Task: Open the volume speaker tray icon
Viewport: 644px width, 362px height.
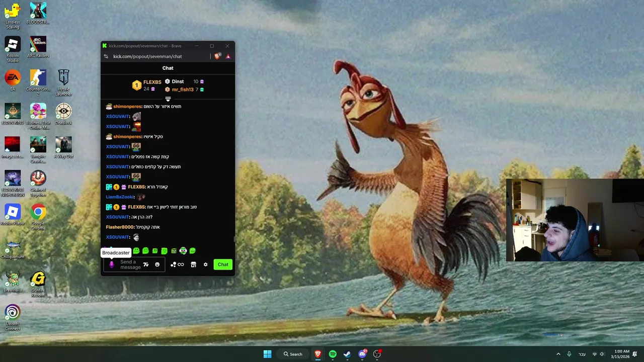Action: tap(602, 354)
